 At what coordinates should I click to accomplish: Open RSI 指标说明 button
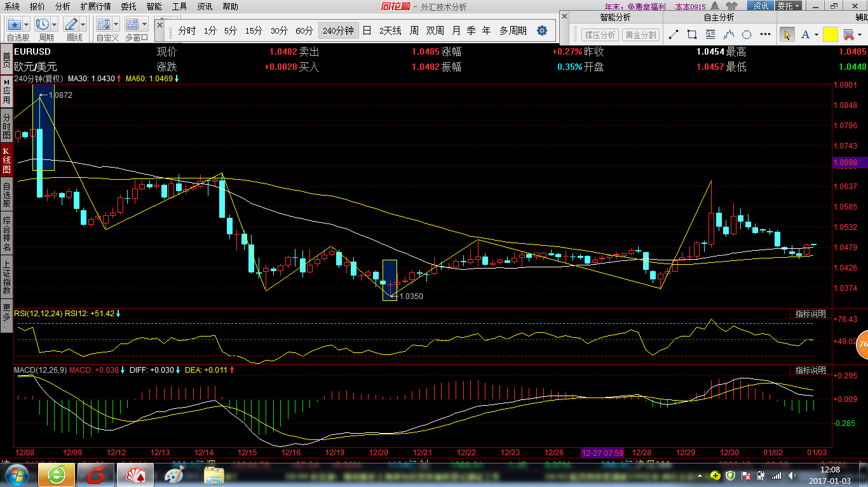tap(811, 314)
